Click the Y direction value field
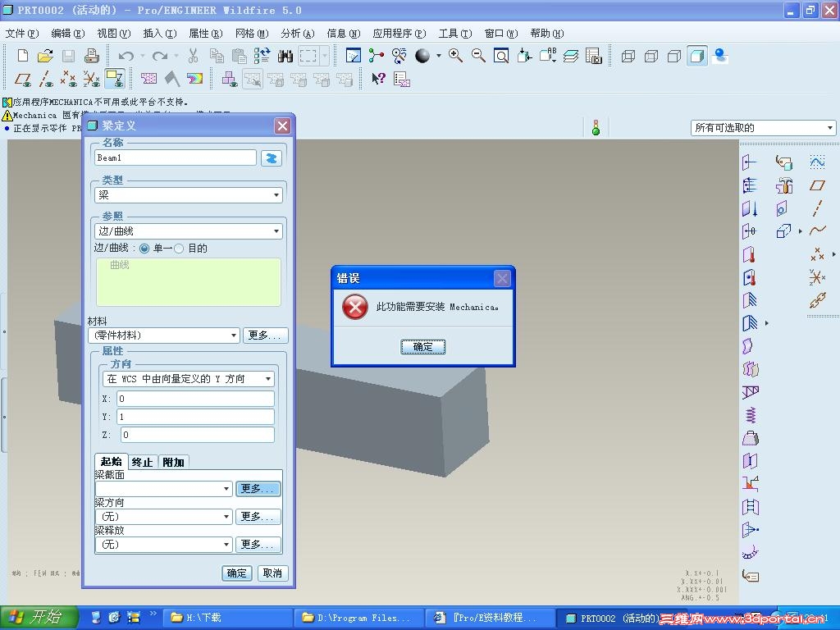840x630 pixels. point(195,417)
